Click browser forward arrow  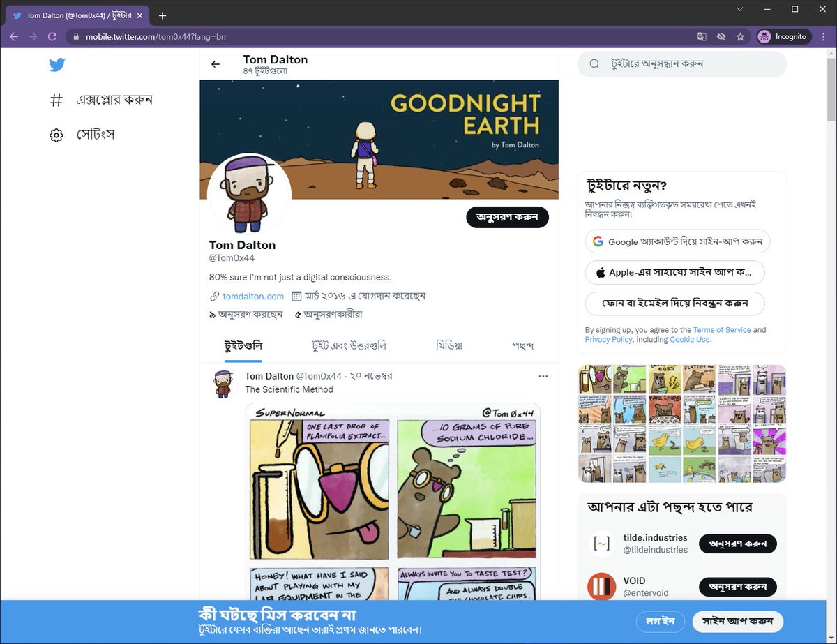33,36
